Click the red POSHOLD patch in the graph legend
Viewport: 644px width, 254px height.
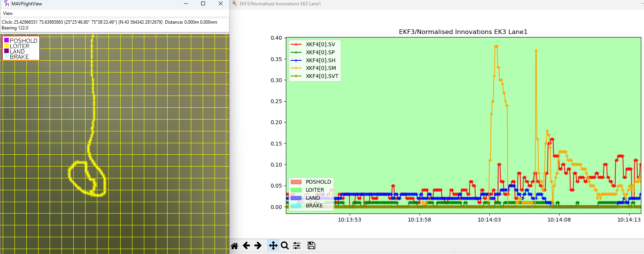click(x=296, y=182)
